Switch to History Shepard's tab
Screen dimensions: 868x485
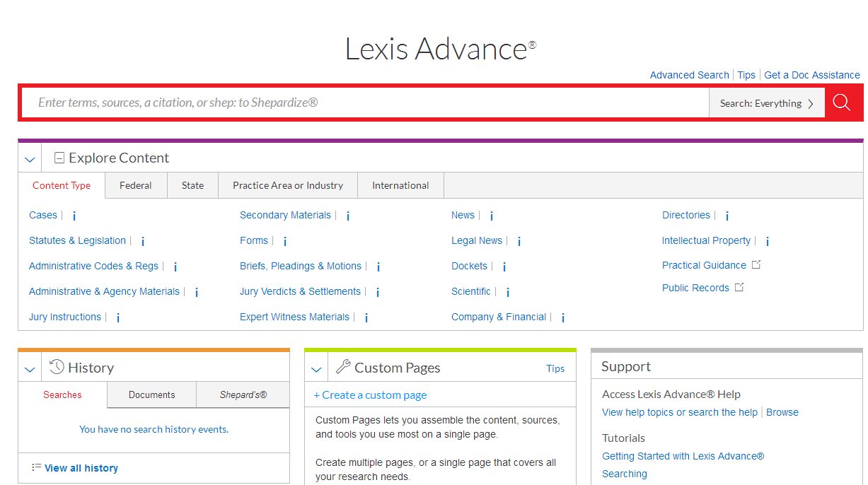coord(243,395)
